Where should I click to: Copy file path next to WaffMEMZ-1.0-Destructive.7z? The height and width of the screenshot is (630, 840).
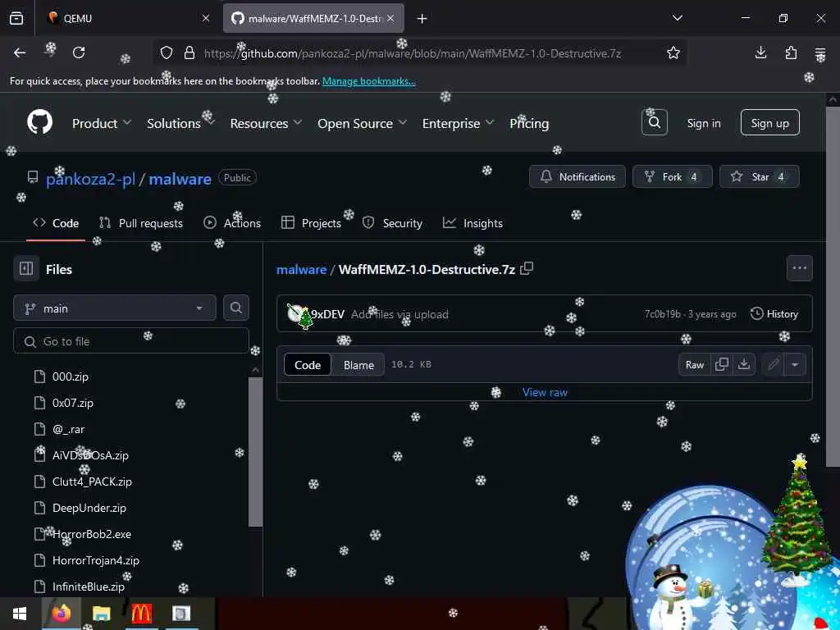pyautogui.click(x=527, y=268)
